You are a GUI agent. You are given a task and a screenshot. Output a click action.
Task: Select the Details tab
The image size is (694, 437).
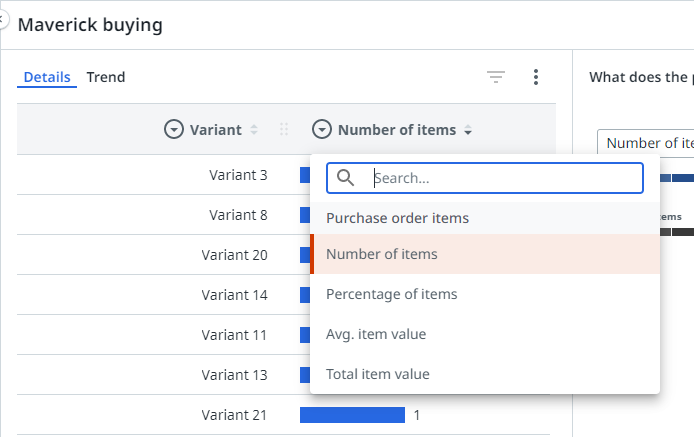(x=47, y=77)
